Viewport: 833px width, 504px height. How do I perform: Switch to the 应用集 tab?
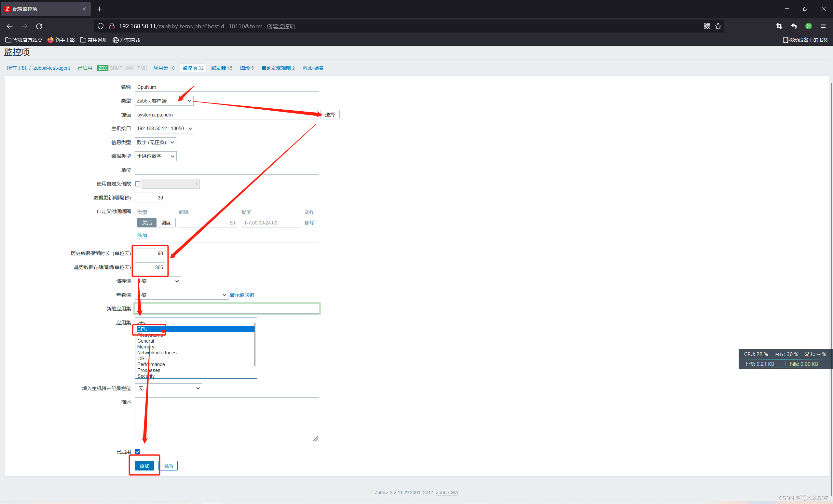tap(164, 68)
